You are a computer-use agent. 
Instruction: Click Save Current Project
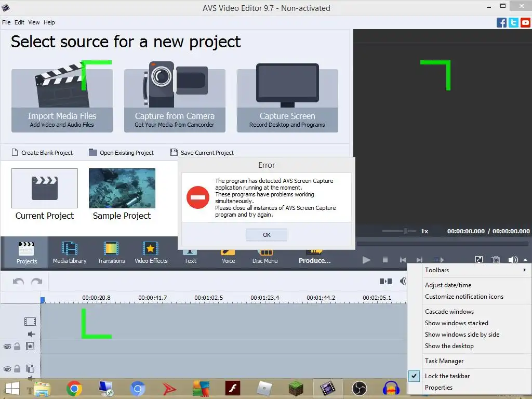click(202, 153)
